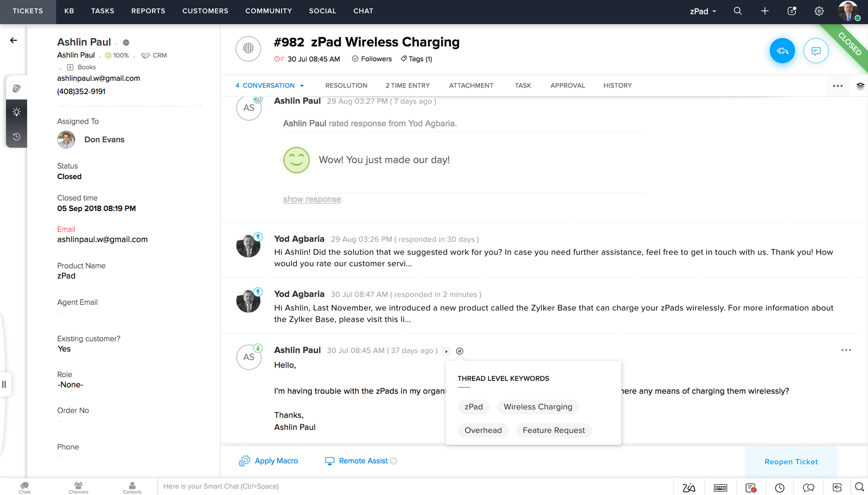
Task: Open the keyboard shortcuts icon
Action: point(720,487)
